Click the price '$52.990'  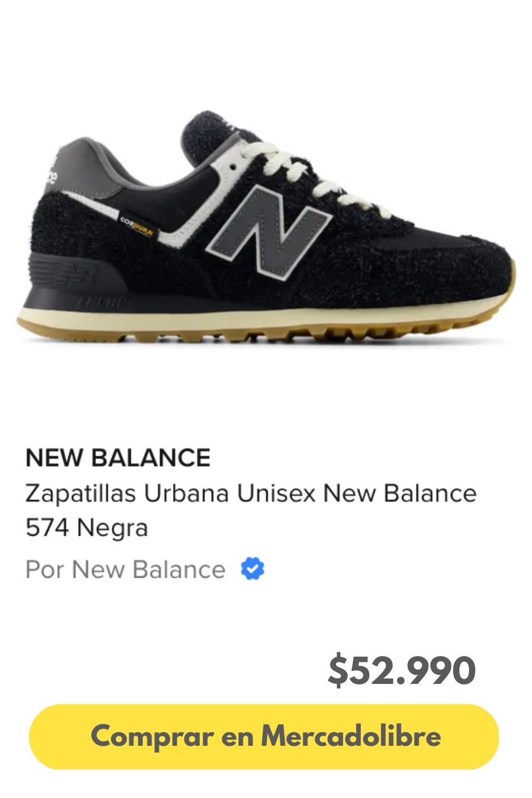pos(402,670)
